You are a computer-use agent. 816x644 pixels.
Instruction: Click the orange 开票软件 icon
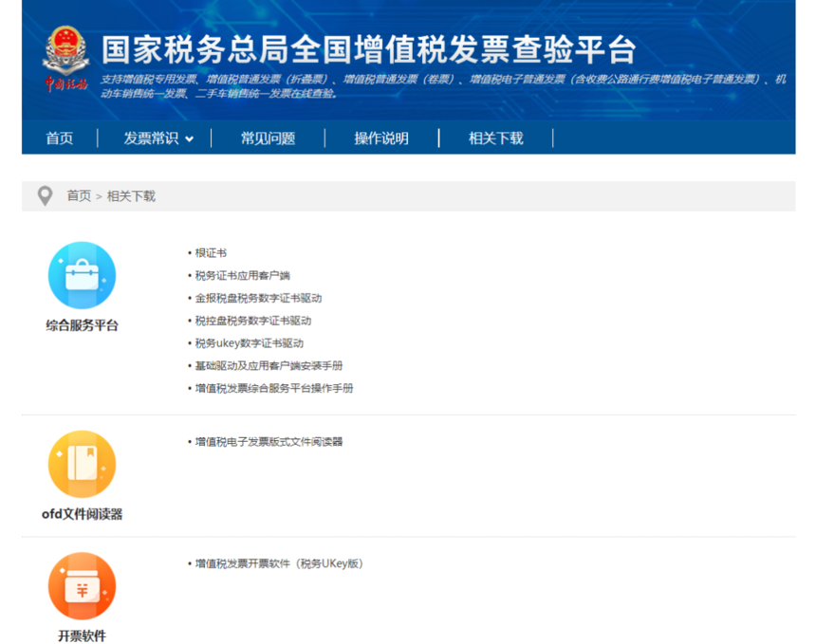coord(82,586)
